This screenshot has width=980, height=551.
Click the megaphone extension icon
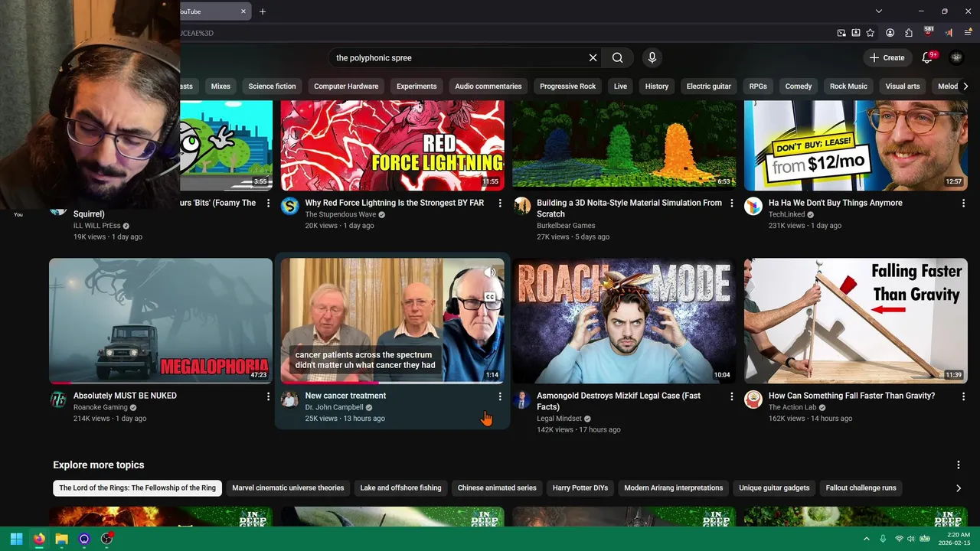click(949, 33)
